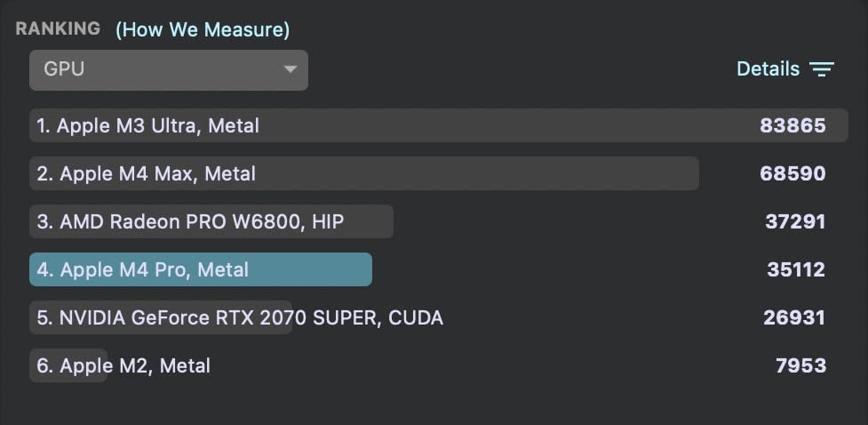
Task: Click the filter lines icon beside Details
Action: tap(822, 69)
